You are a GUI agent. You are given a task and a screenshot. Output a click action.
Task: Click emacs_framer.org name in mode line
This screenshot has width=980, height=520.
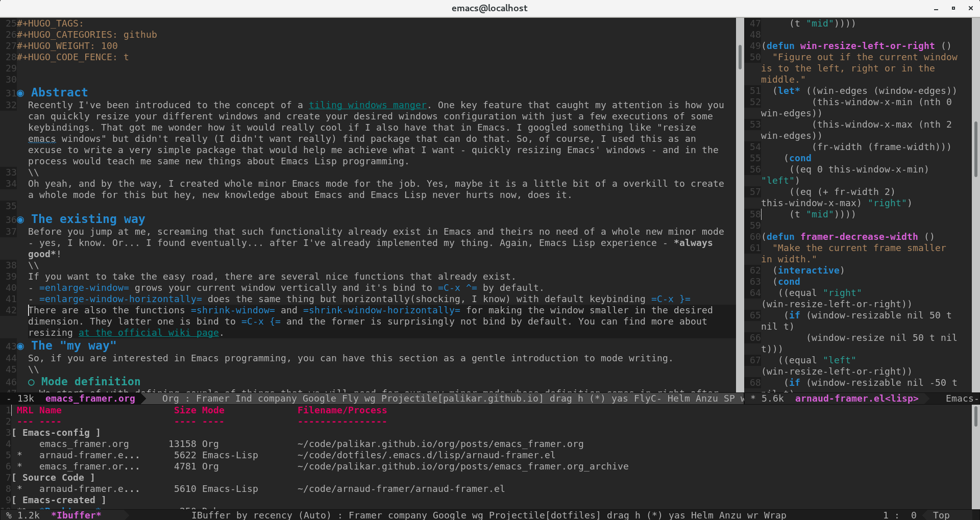pos(90,399)
